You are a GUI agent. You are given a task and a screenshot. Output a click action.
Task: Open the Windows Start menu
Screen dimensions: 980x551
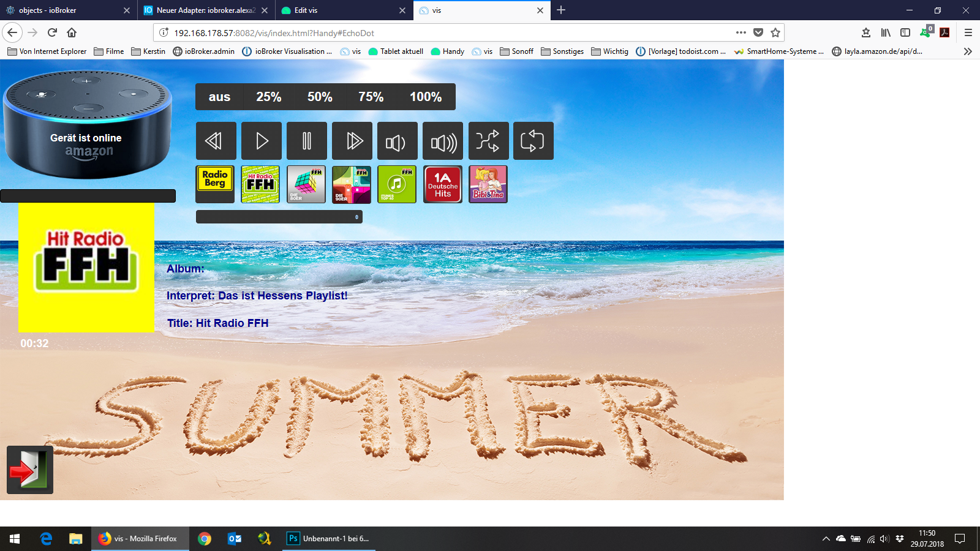(15, 539)
